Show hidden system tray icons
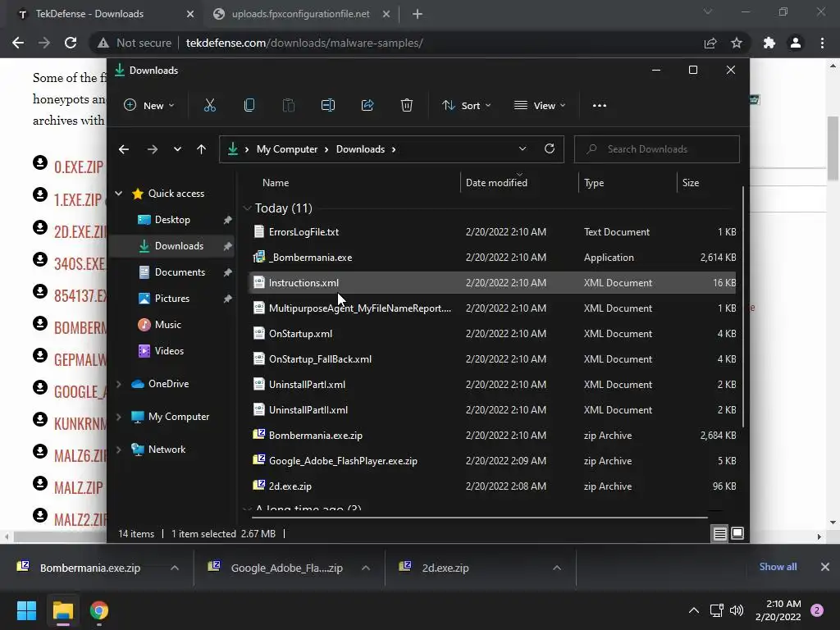 [694, 610]
